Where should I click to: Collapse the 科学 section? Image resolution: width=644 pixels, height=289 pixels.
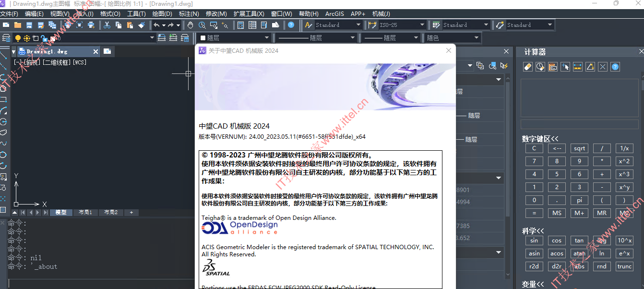(533, 231)
